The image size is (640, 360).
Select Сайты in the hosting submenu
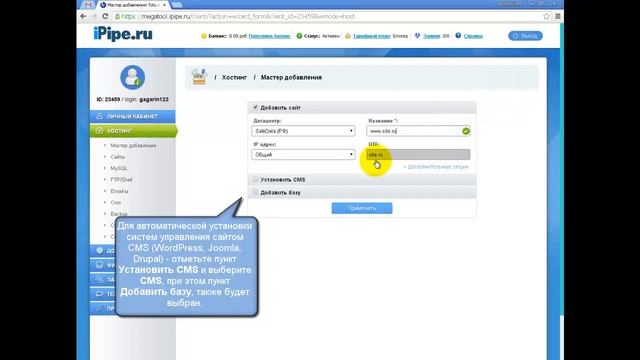[x=118, y=157]
